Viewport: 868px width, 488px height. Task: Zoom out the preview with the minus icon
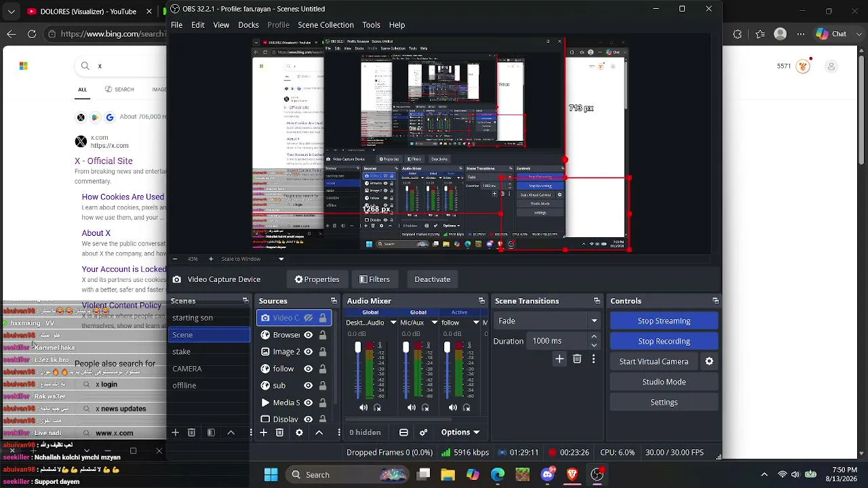click(175, 259)
